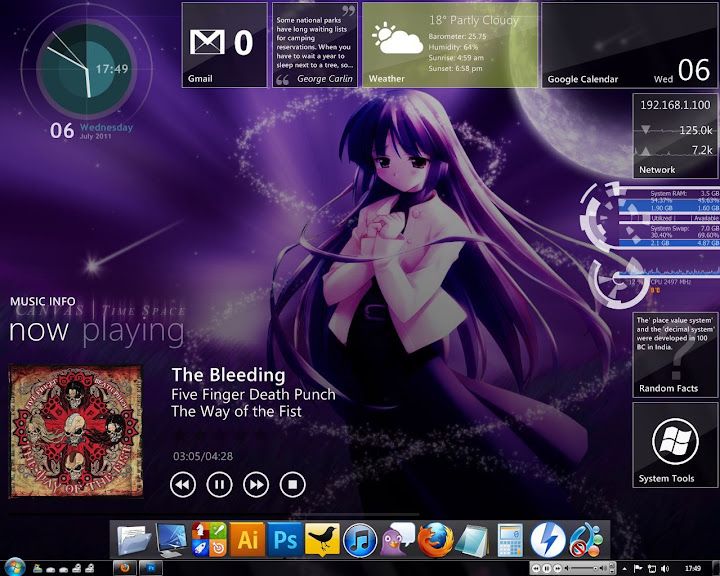
Task: Click the analog clock widget face
Action: click(x=86, y=69)
